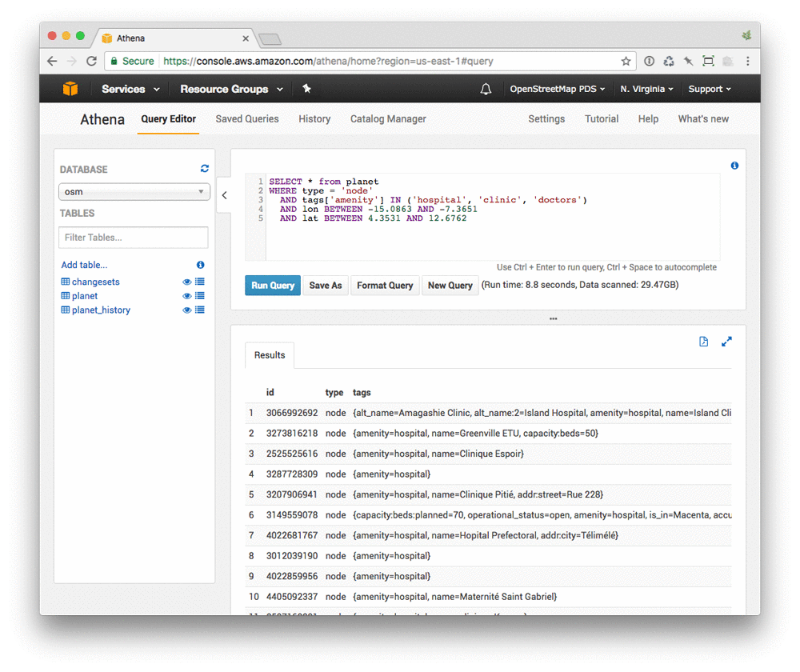Open the Tutorial link
This screenshot has height=672, width=800.
(602, 119)
